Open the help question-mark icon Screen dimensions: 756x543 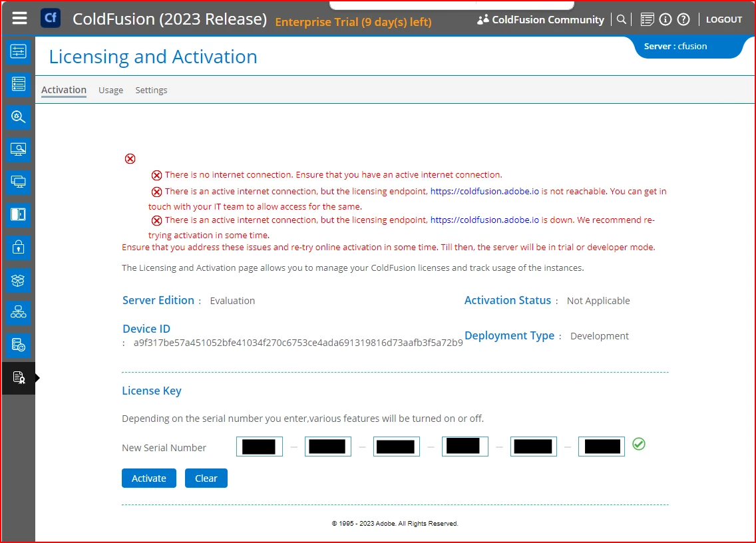coord(683,19)
